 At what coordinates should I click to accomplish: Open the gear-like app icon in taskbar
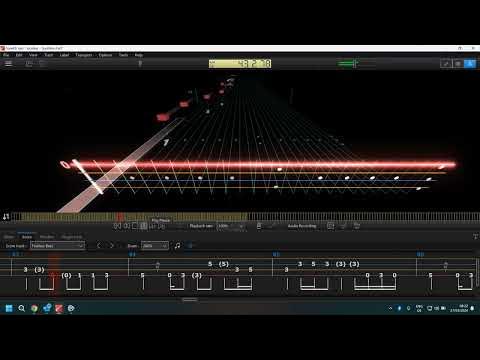point(71,308)
